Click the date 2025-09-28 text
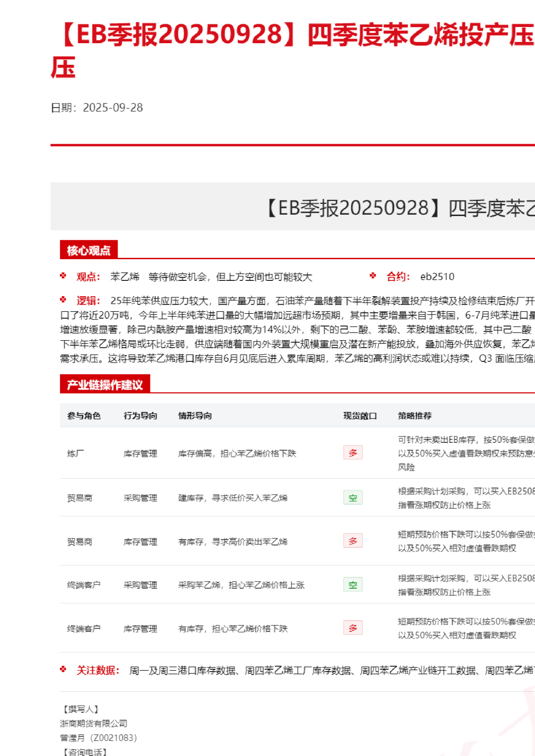Viewport: 535px width, 756px height. [x=113, y=108]
